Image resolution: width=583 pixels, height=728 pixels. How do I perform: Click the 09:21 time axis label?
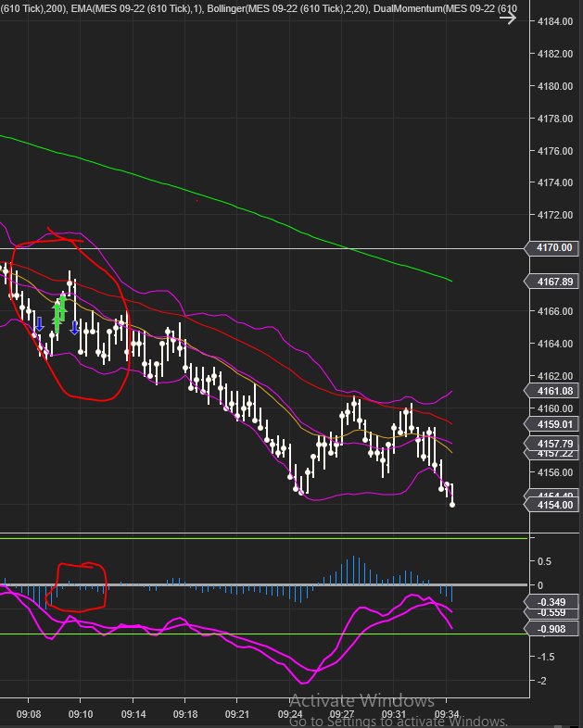click(237, 714)
